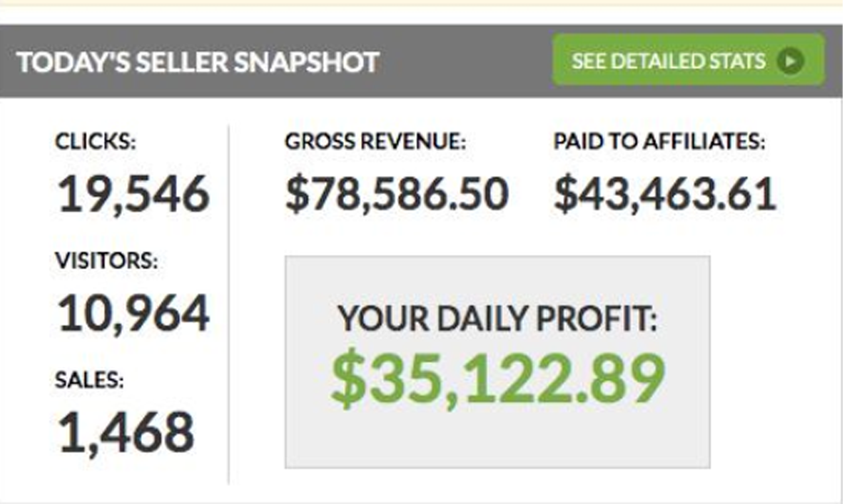Click the vertical divider beside the stats column

(x=229, y=305)
